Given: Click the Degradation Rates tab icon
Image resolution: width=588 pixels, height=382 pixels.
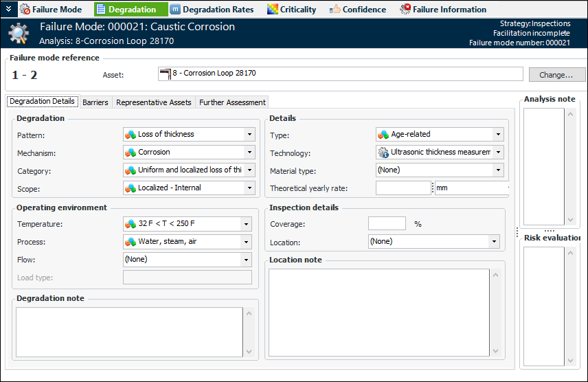Looking at the screenshot, I should coord(175,10).
